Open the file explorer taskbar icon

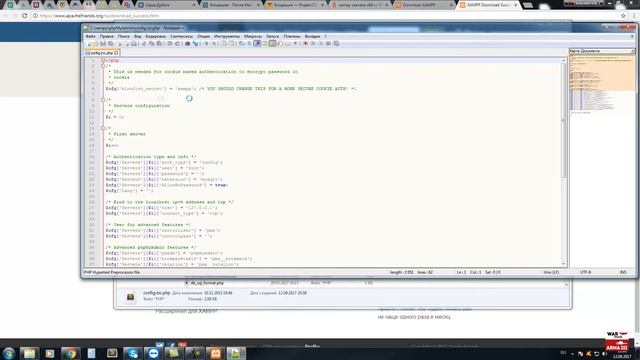[x=29, y=353]
